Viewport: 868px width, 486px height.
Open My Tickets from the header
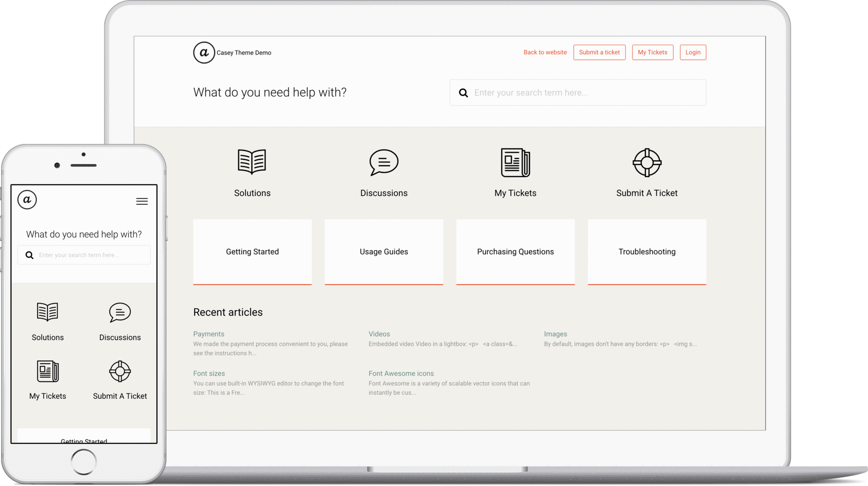pyautogui.click(x=652, y=52)
